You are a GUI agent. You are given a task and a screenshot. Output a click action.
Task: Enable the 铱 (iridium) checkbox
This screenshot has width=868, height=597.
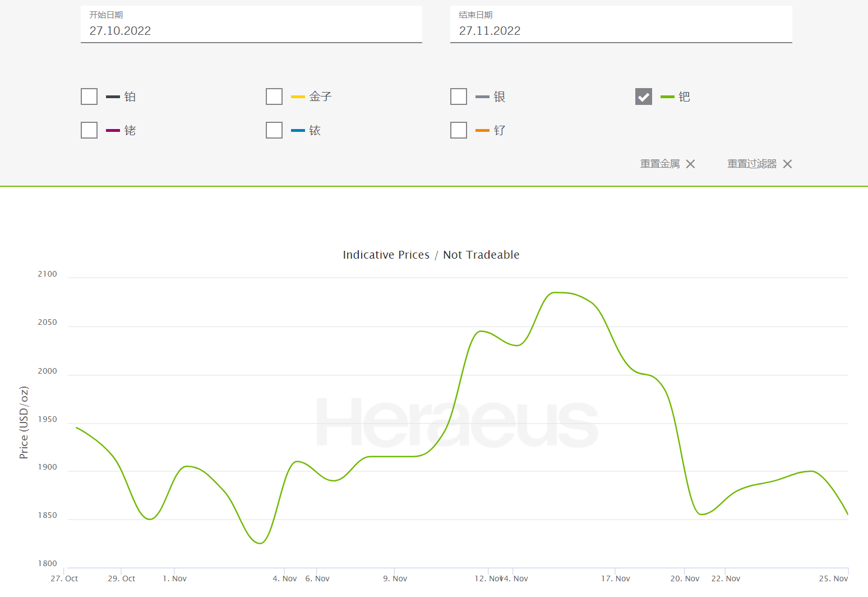coord(274,130)
